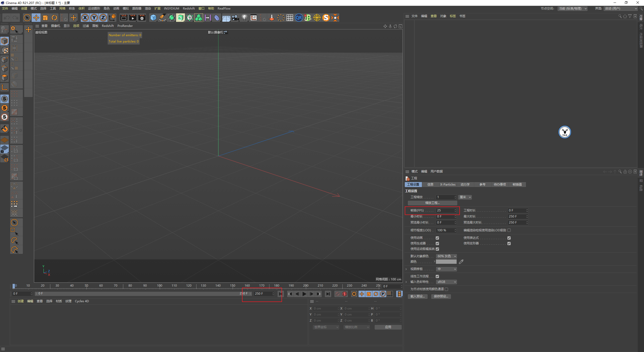This screenshot has height=352, width=644.
Task: Switch to X-Particles tab
Action: [448, 184]
